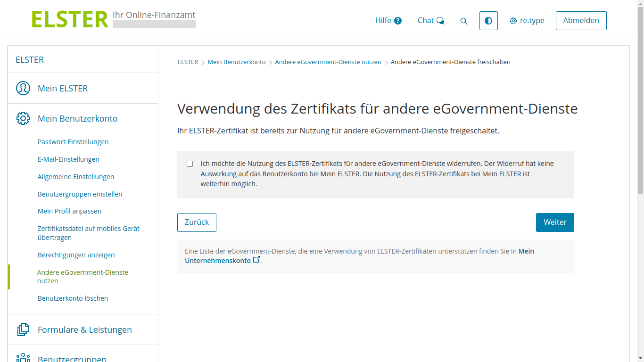Click the breadcrumb text Andere eGovernment-Dienste freischalten
Screen dimensions: 644x362
(x=450, y=62)
